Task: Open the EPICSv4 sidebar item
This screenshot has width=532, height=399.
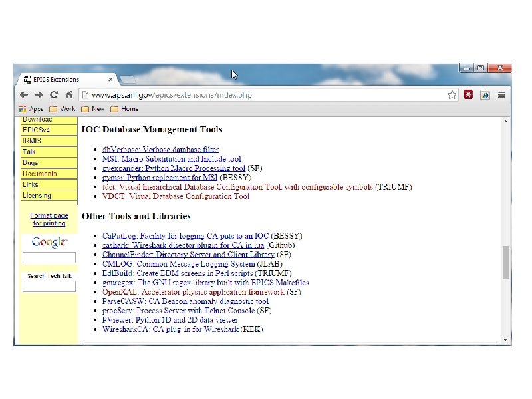Action: 49,130
